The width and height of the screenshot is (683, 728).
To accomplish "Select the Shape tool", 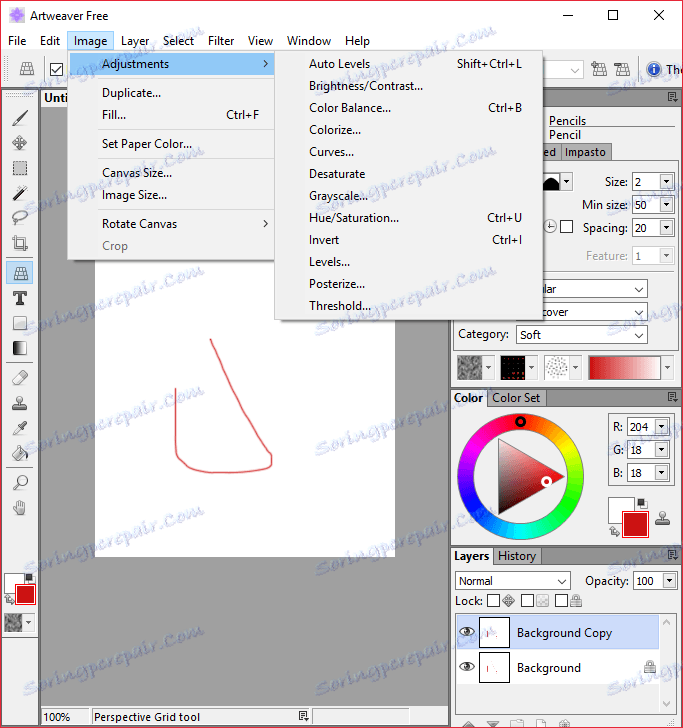I will tap(20, 323).
